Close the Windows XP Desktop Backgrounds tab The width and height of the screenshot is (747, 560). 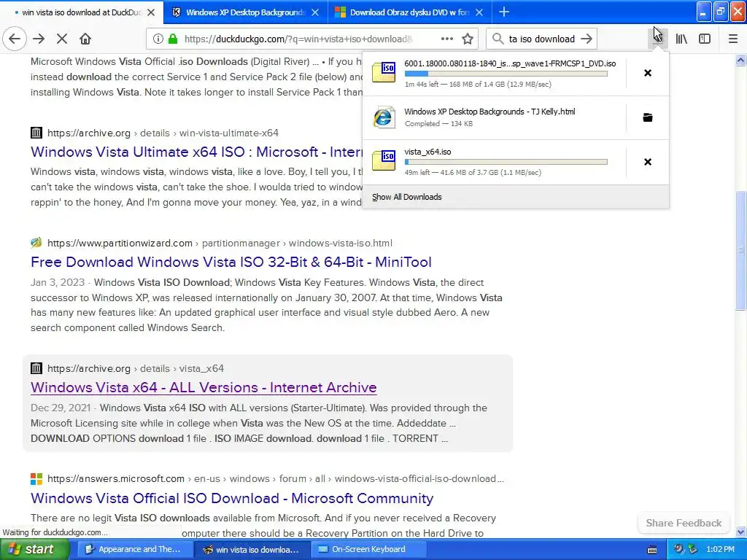point(315,12)
